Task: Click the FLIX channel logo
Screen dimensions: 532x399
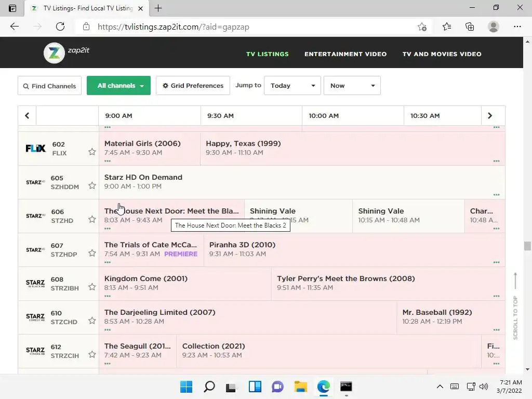Action: pyautogui.click(x=36, y=148)
